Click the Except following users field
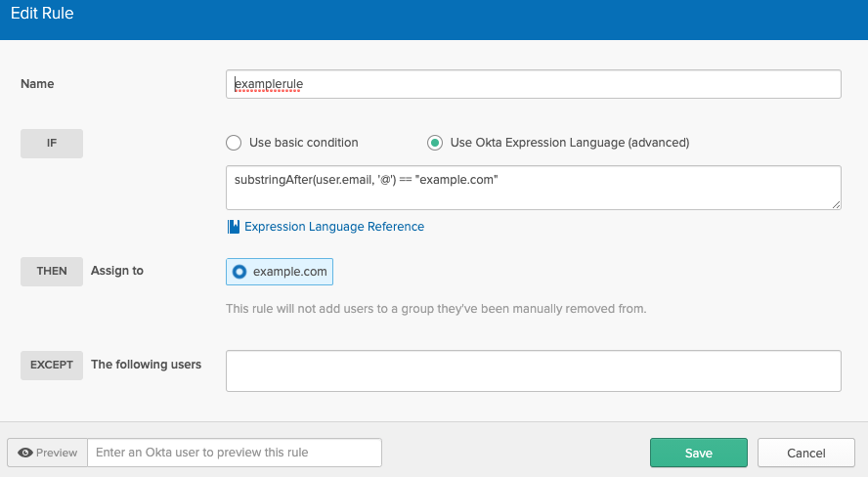 tap(534, 370)
